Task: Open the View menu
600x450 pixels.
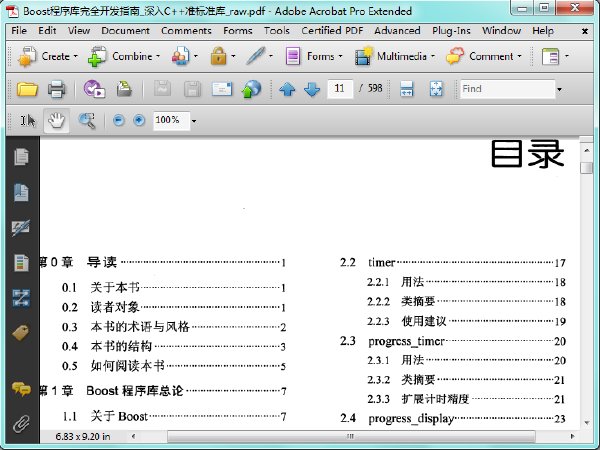Action: [x=79, y=31]
